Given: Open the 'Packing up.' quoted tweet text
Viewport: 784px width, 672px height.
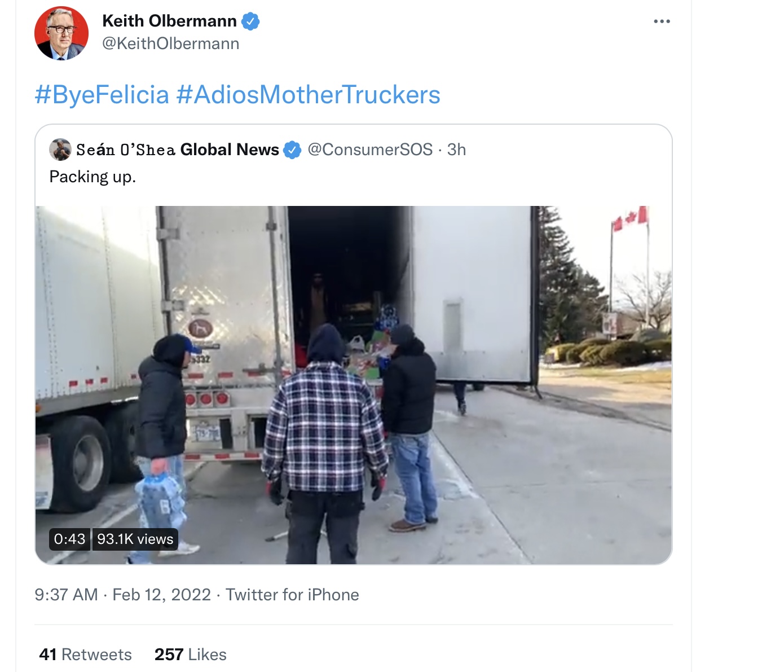Looking at the screenshot, I should (x=93, y=177).
